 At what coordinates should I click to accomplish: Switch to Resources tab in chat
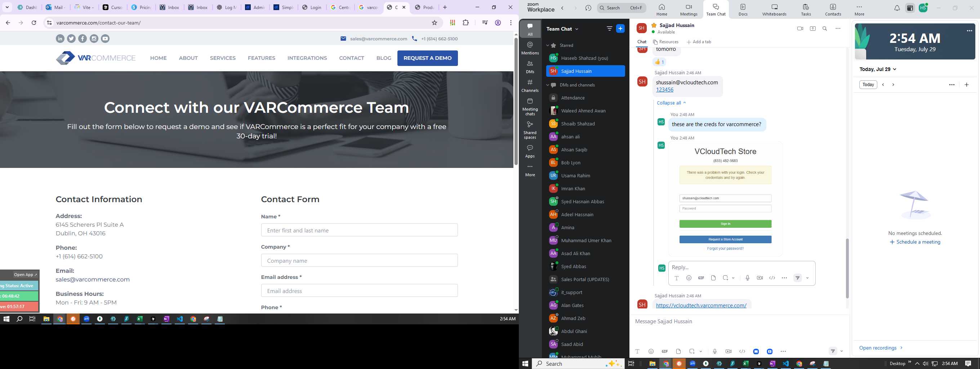(665, 42)
